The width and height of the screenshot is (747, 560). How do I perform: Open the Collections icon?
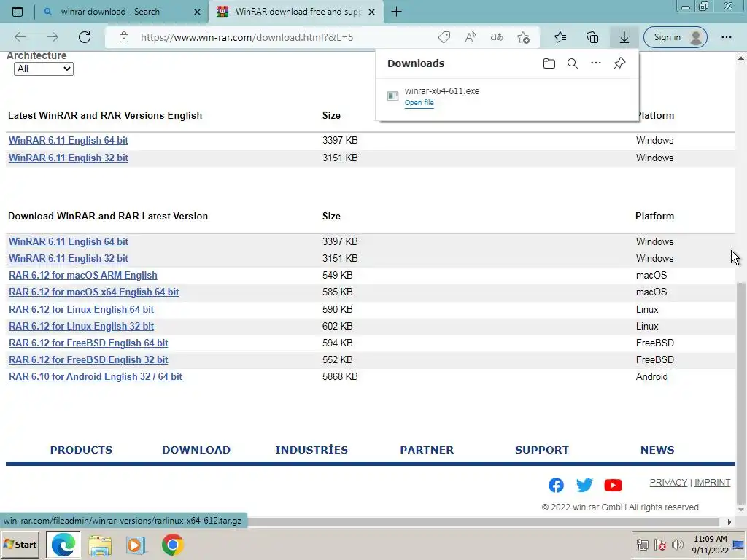point(592,37)
